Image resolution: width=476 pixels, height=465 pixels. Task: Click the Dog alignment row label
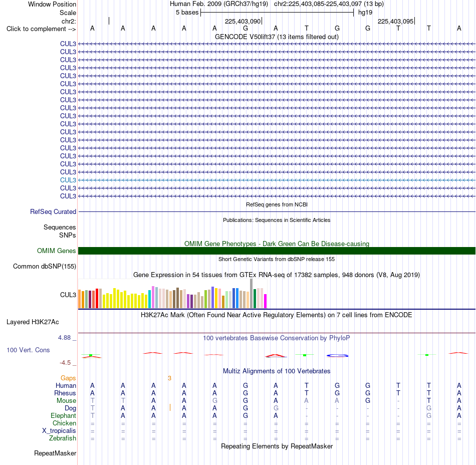(71, 408)
